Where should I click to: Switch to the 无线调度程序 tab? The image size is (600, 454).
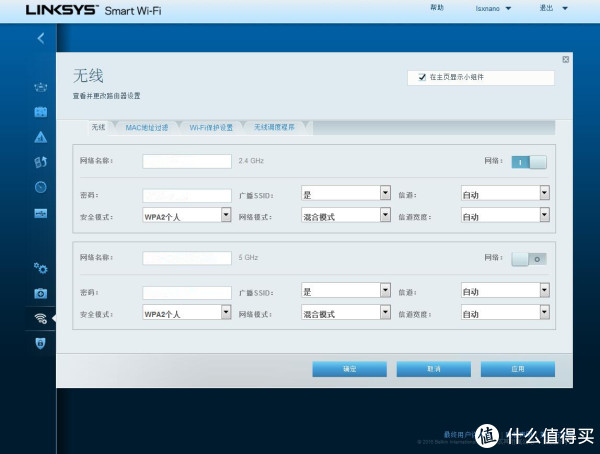[x=274, y=127]
